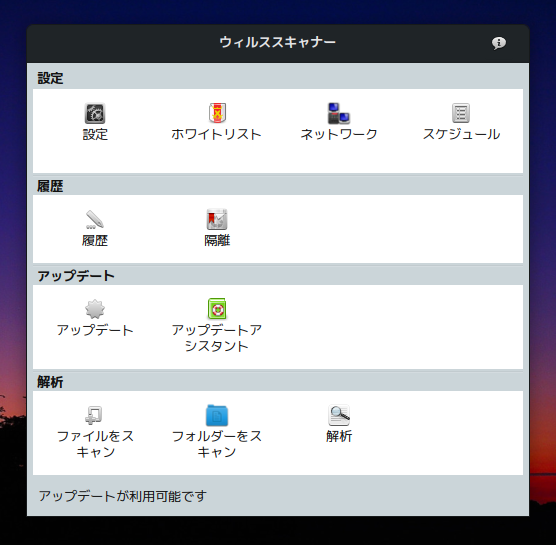Launch the アップデートアシスタント lifebuoy icon
556x545 pixels.
[217, 309]
